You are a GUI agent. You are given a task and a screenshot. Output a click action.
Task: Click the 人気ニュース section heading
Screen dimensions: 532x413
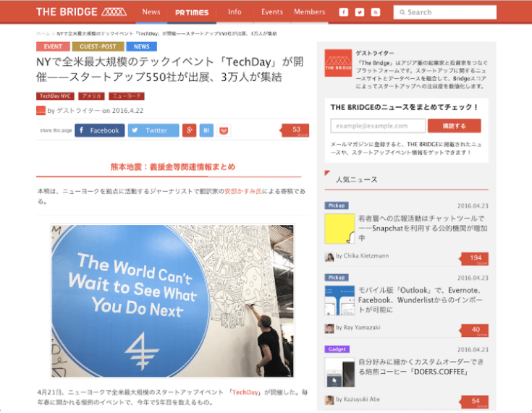click(x=357, y=179)
